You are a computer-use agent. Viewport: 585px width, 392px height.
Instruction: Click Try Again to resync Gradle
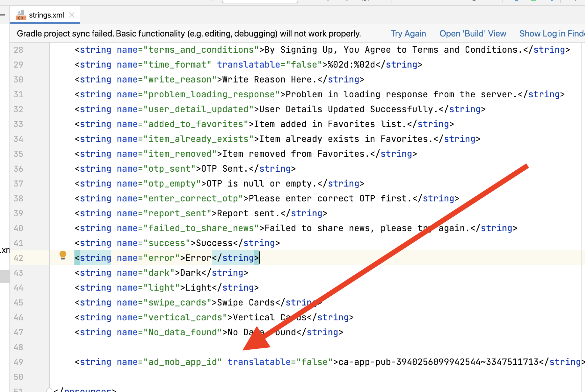click(x=408, y=34)
